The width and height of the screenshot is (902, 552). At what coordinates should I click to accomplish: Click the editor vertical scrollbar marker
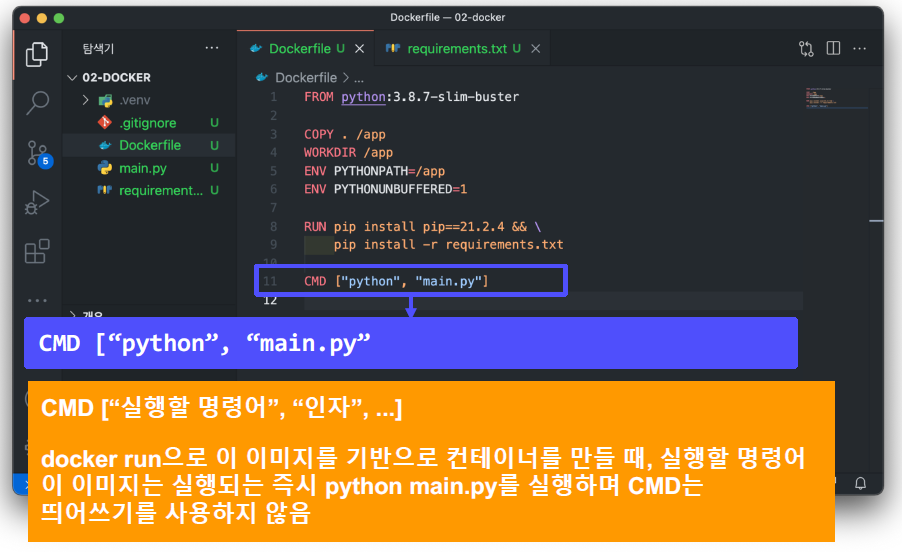click(876, 221)
